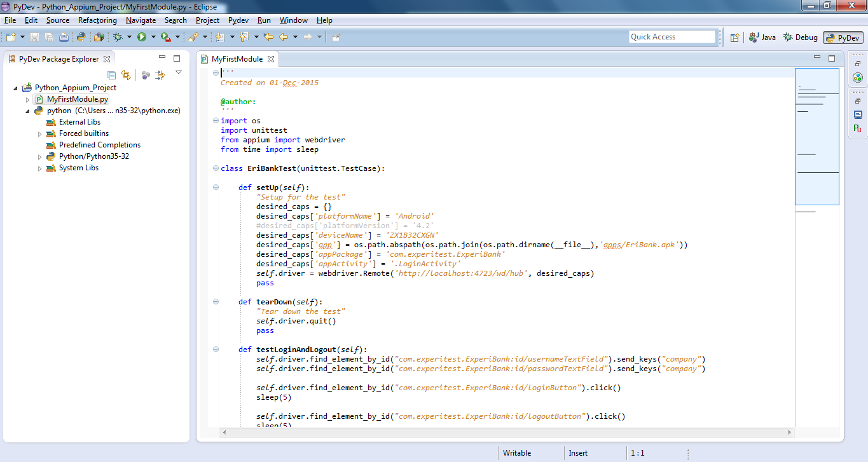The width and height of the screenshot is (868, 462).
Task: Open a new PyDev module via Python toolbar icon
Action: 81,37
